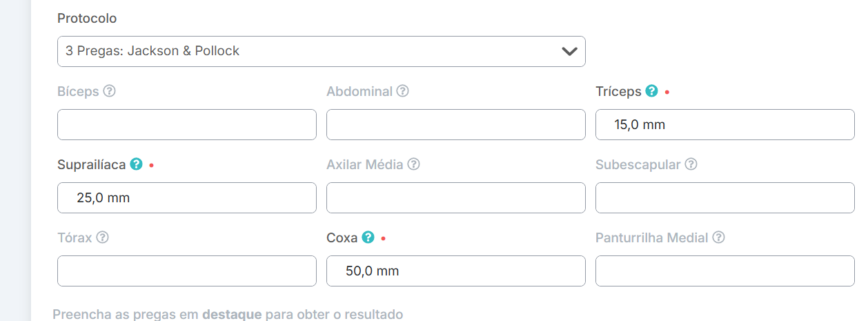Screen dimensions: 868x321
Task: Show help for Axilar Média
Action: [x=414, y=164]
